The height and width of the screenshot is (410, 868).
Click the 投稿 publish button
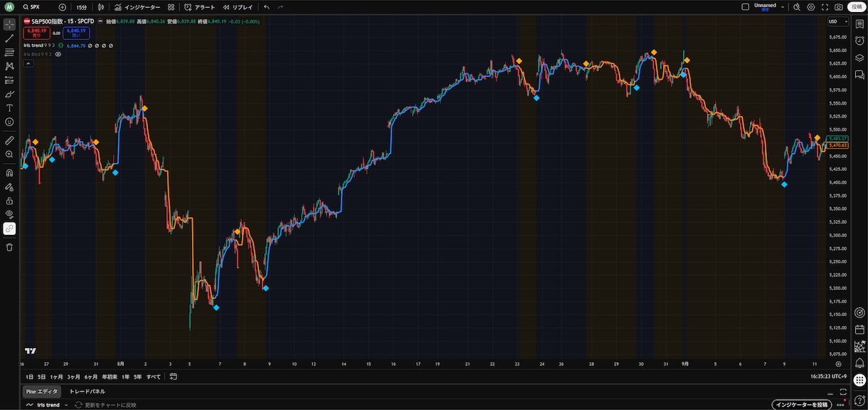point(855,7)
